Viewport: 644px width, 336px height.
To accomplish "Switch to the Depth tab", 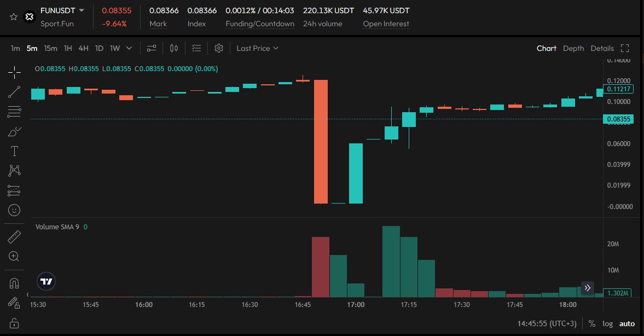I will point(573,48).
